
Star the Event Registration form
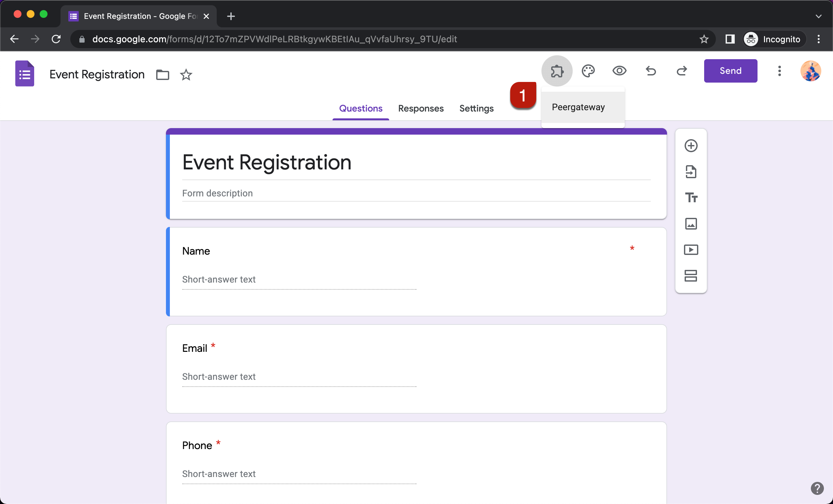(186, 75)
